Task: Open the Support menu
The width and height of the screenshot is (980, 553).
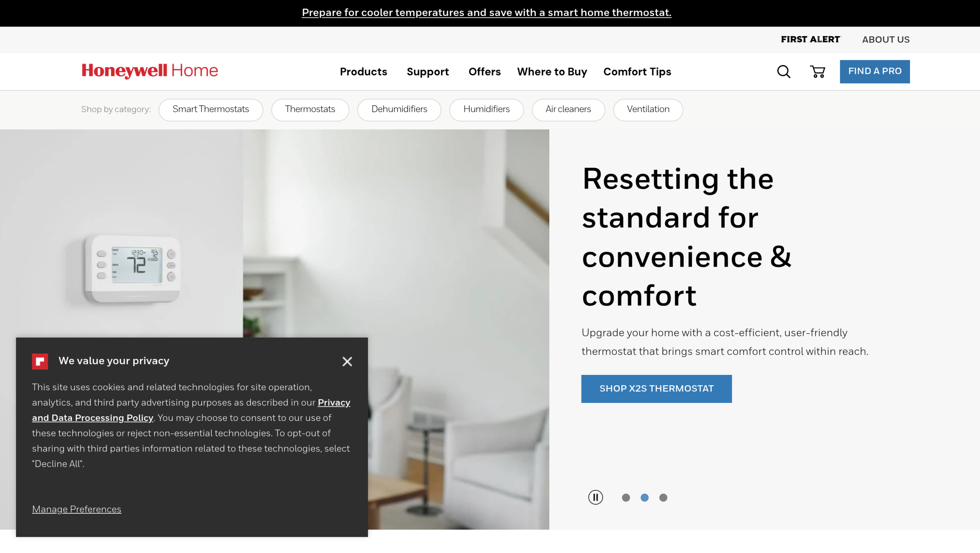Action: 428,72
